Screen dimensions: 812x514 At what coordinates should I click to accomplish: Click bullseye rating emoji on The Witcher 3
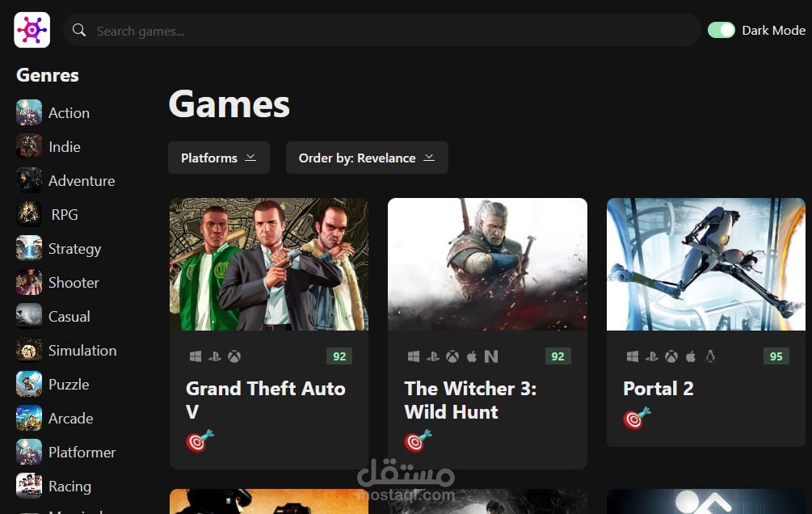(418, 441)
